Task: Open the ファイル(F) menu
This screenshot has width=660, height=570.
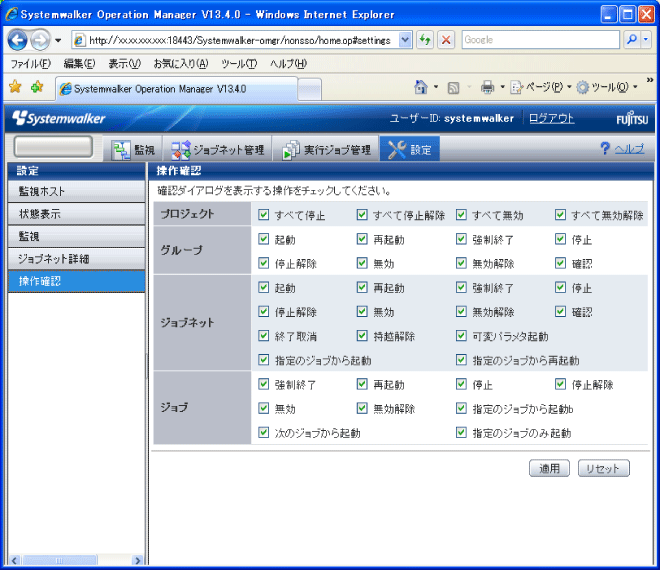Action: point(30,64)
